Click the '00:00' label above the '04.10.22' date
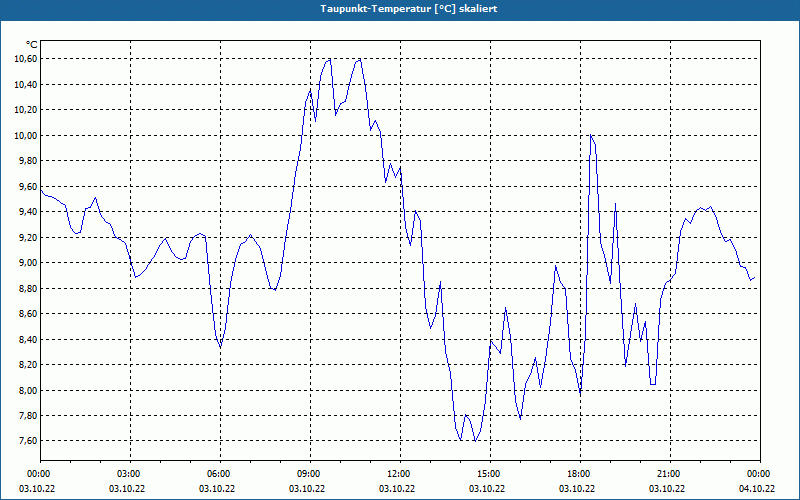The image size is (800, 500). 760,474
